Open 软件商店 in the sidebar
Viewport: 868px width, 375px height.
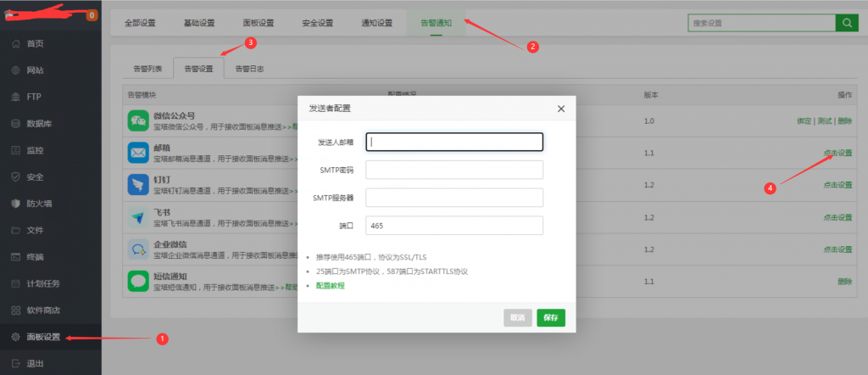(x=42, y=310)
